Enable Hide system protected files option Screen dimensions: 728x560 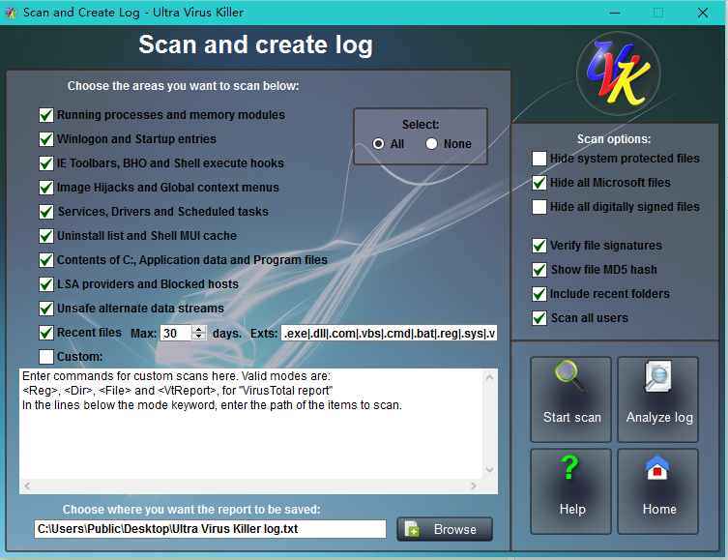click(539, 159)
